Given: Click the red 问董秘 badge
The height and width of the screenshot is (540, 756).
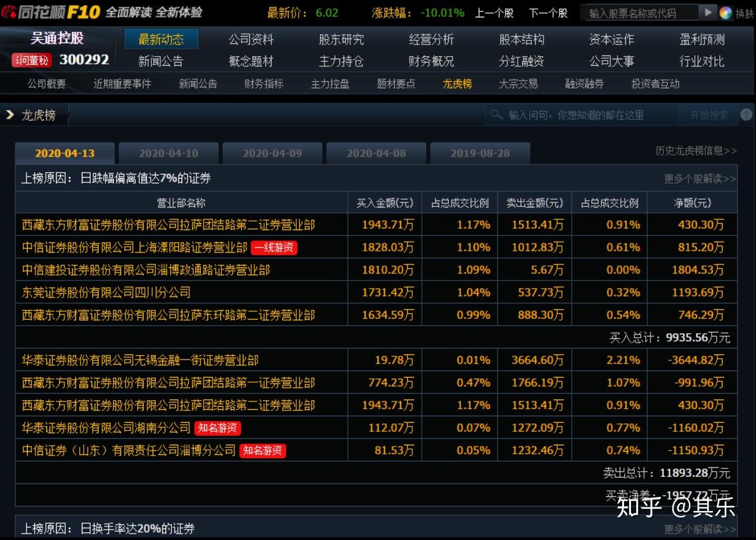Looking at the screenshot, I should click(x=32, y=60).
